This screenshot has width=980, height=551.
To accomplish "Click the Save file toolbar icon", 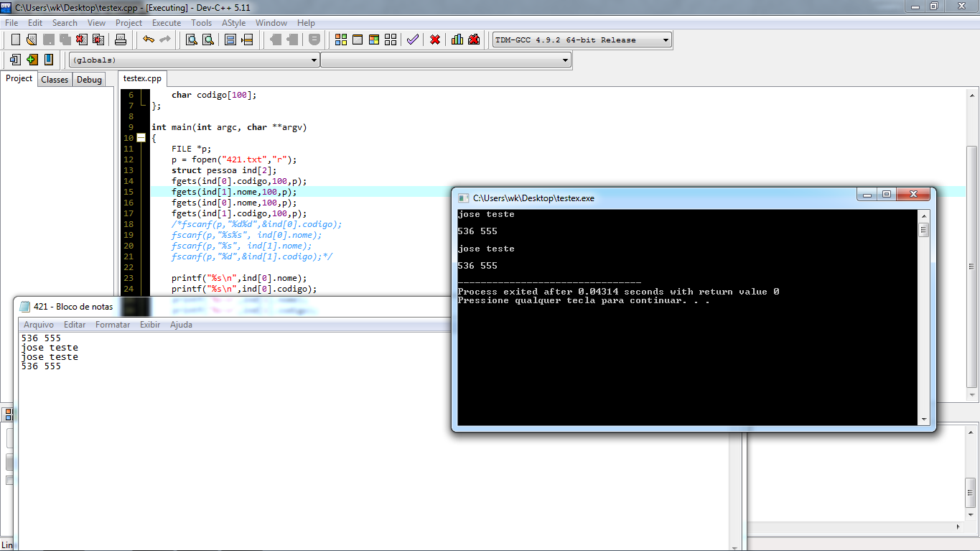I will (49, 40).
